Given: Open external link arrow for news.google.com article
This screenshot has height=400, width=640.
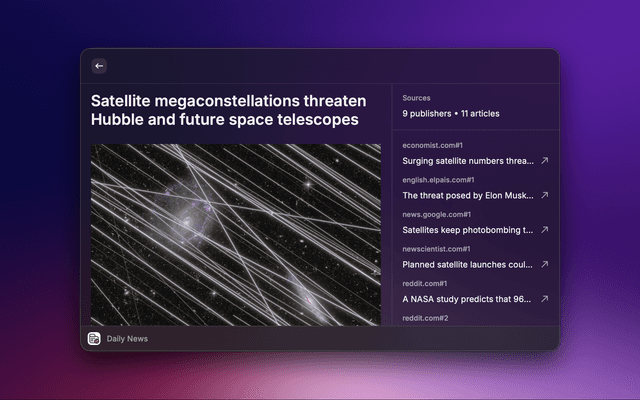Looking at the screenshot, I should coord(544,230).
